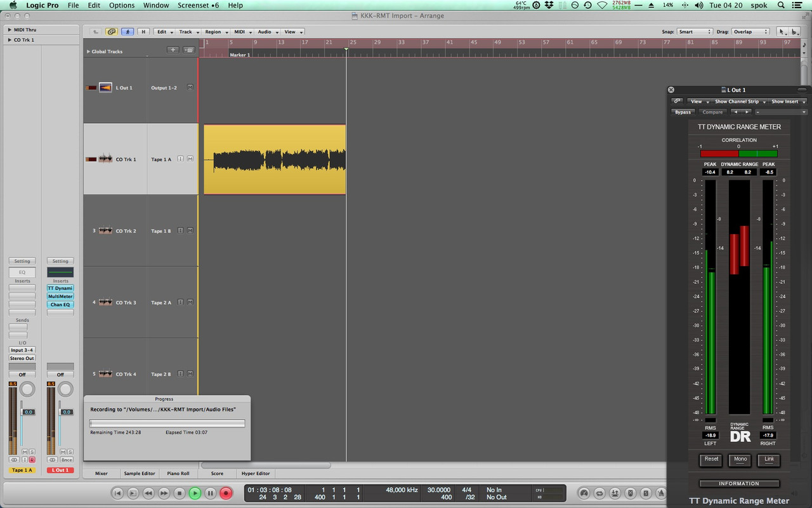
Task: Open the Snap Smart dropdown
Action: click(694, 31)
